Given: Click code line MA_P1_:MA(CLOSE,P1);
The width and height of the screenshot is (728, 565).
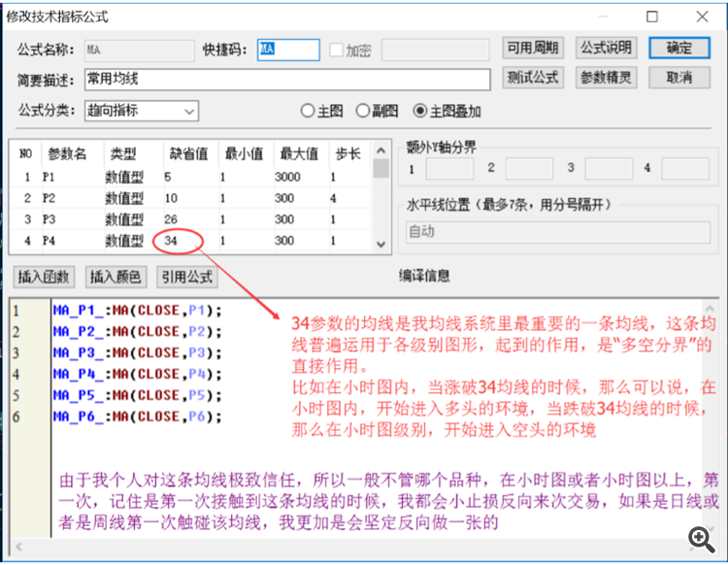Looking at the screenshot, I should tap(138, 310).
